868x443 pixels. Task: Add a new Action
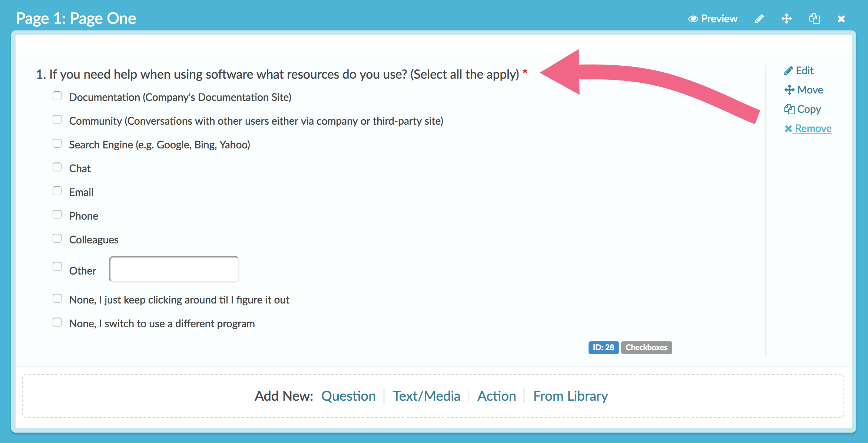497,396
